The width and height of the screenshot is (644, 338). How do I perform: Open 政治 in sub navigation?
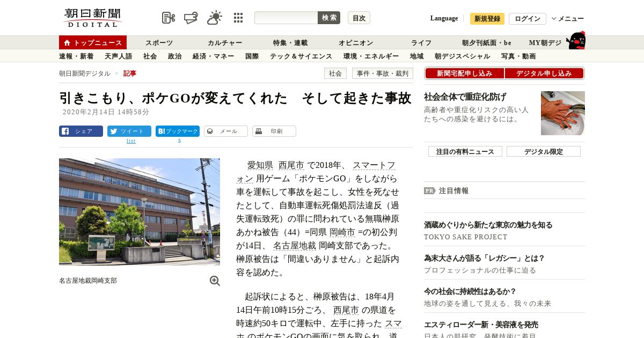point(174,56)
